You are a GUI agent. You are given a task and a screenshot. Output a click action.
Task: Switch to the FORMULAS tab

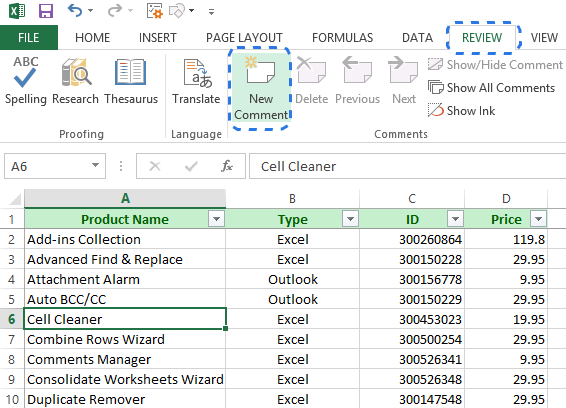[342, 38]
